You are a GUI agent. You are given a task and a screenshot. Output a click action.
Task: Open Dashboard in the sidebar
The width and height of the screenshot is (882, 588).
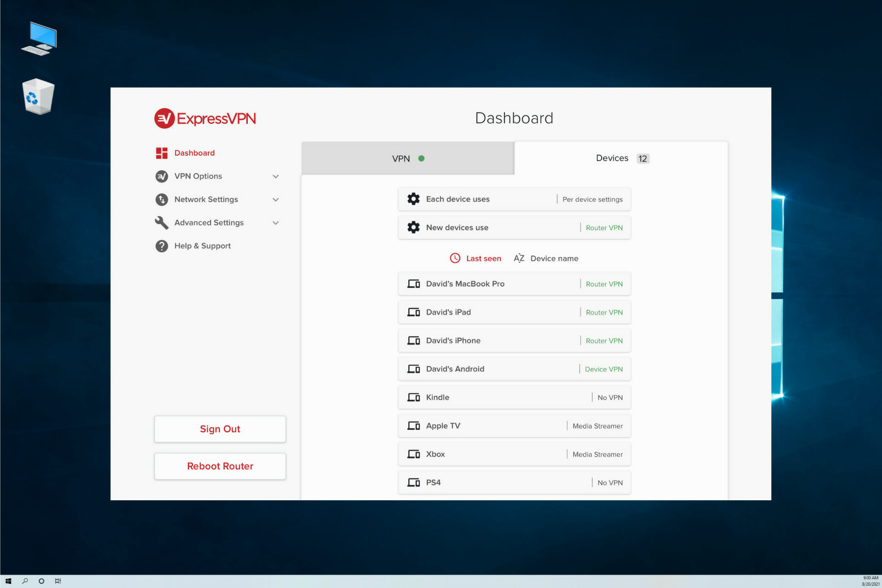tap(194, 153)
